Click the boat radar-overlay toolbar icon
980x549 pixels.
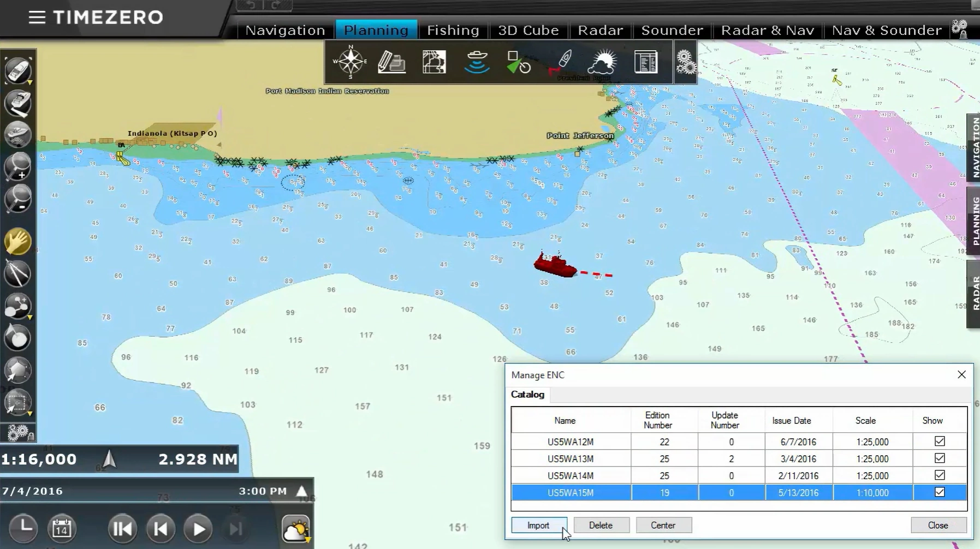click(x=18, y=135)
